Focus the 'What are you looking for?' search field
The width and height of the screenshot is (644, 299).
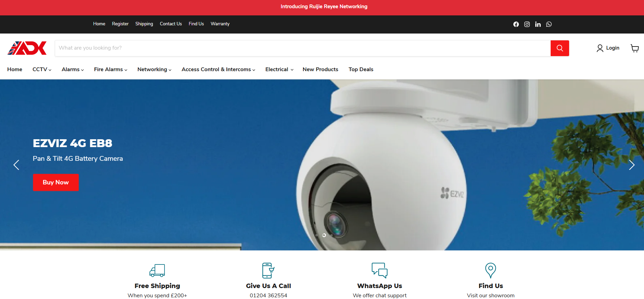pos(303,48)
